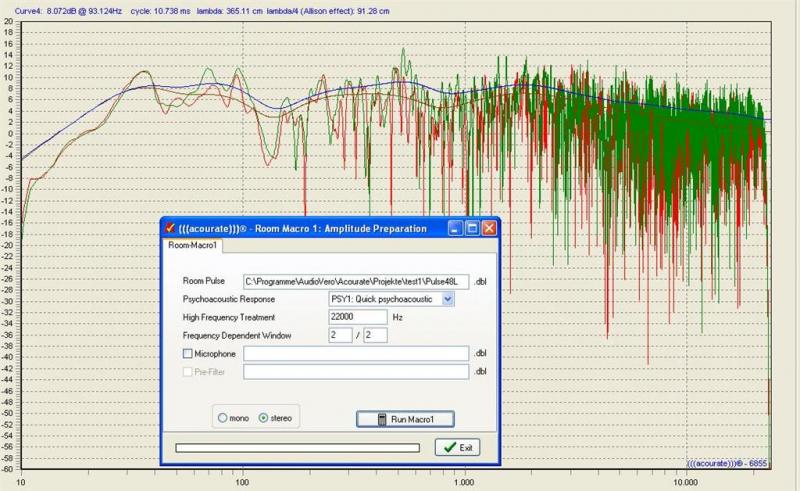Open the Psychoacoustic Response dropdown
800x491 pixels.
(447, 299)
